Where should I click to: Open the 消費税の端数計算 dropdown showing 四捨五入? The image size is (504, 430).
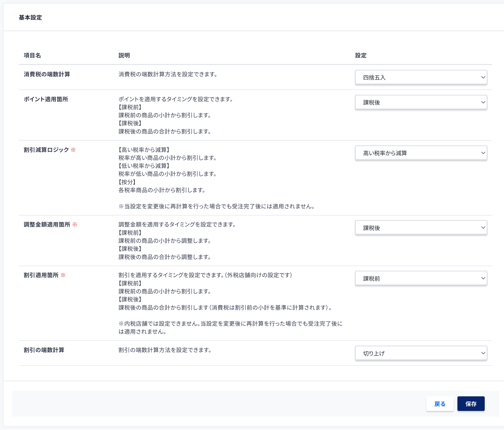[421, 77]
